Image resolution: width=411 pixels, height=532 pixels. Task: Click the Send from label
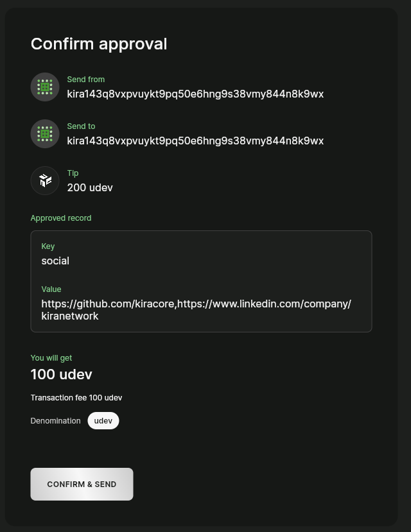(x=86, y=80)
